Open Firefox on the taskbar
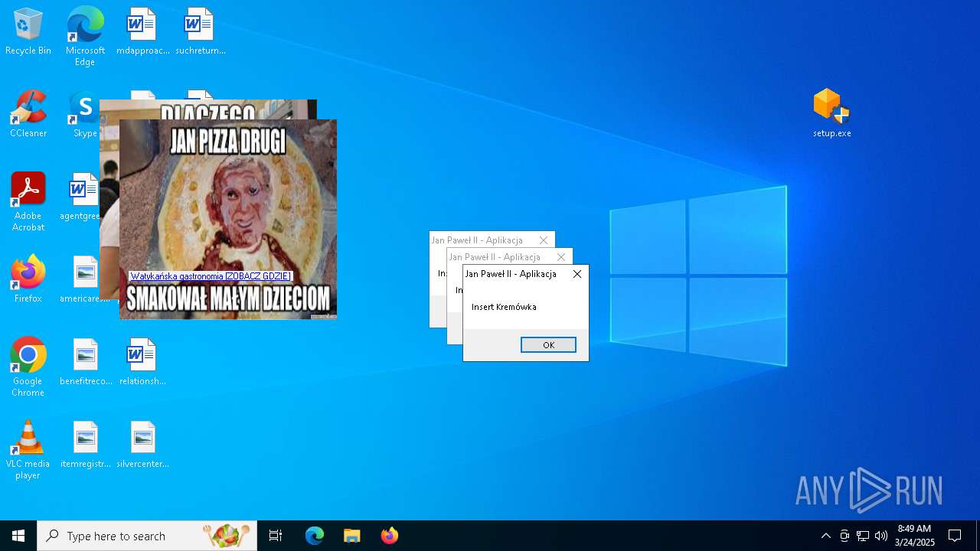This screenshot has width=980, height=551. (389, 536)
